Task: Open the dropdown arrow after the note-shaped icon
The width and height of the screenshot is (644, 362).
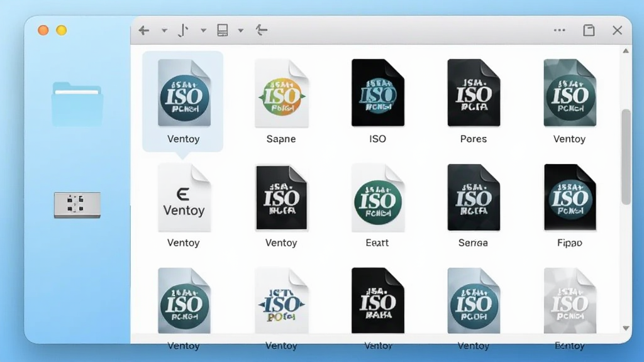Action: [x=203, y=30]
